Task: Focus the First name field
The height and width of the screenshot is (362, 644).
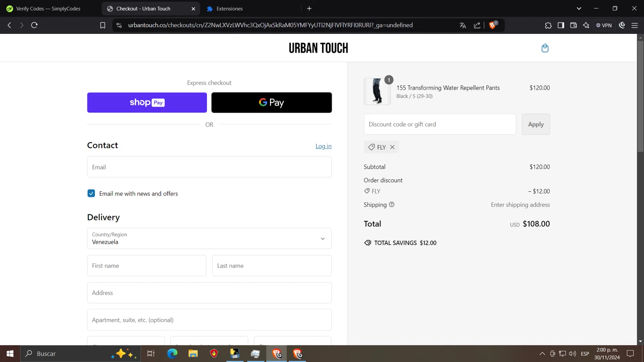Action: click(x=146, y=265)
